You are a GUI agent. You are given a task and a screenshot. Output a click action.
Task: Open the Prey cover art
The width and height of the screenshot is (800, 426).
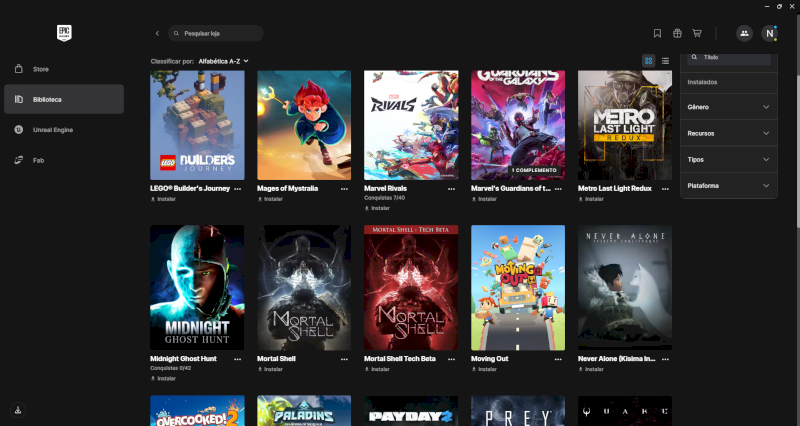(518, 411)
